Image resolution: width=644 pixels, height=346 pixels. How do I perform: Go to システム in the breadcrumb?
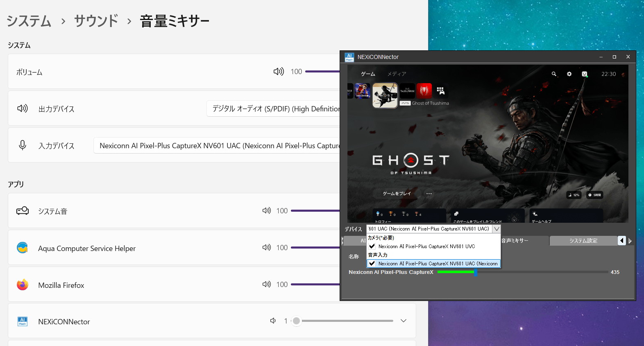[29, 21]
